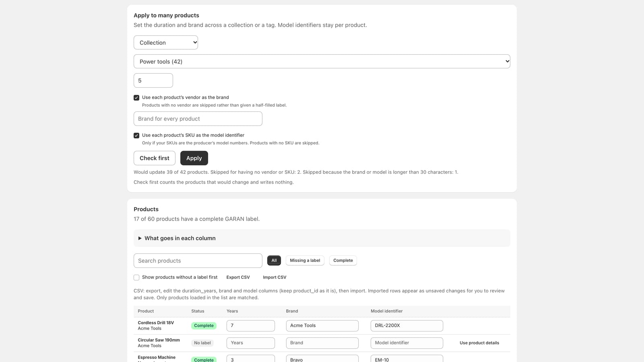Click the empty Brand field for Circular Saw 190mm
Viewport: 644px width, 362px height.
click(x=322, y=343)
